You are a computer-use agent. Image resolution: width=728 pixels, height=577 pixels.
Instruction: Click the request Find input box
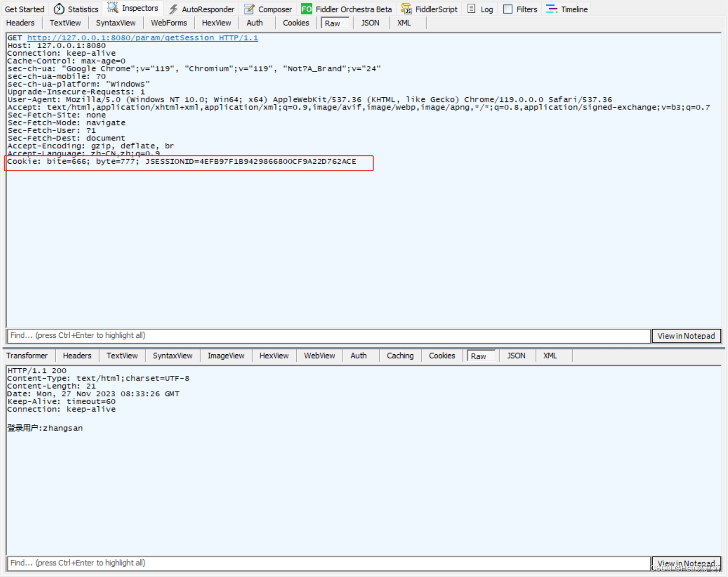coord(329,336)
